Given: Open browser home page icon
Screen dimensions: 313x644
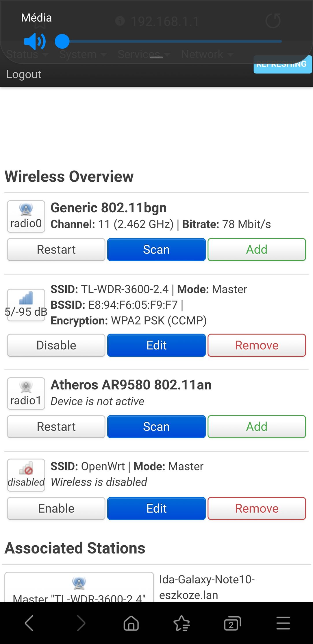Looking at the screenshot, I should tap(131, 623).
